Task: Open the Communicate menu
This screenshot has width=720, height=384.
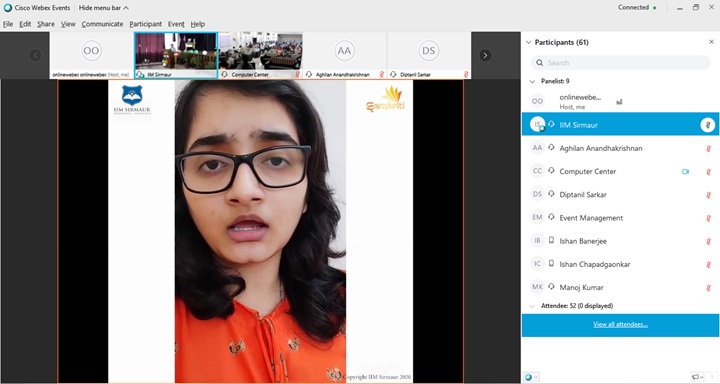Action: (x=102, y=24)
